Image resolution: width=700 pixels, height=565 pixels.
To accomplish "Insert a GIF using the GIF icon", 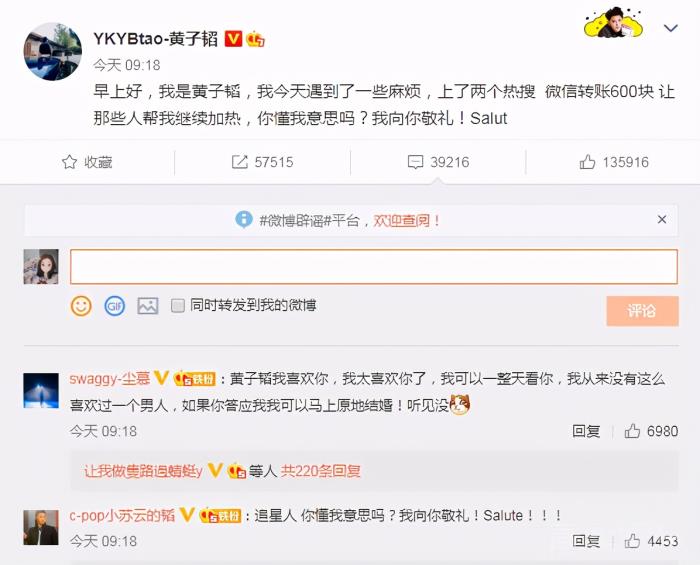I will tap(114, 306).
